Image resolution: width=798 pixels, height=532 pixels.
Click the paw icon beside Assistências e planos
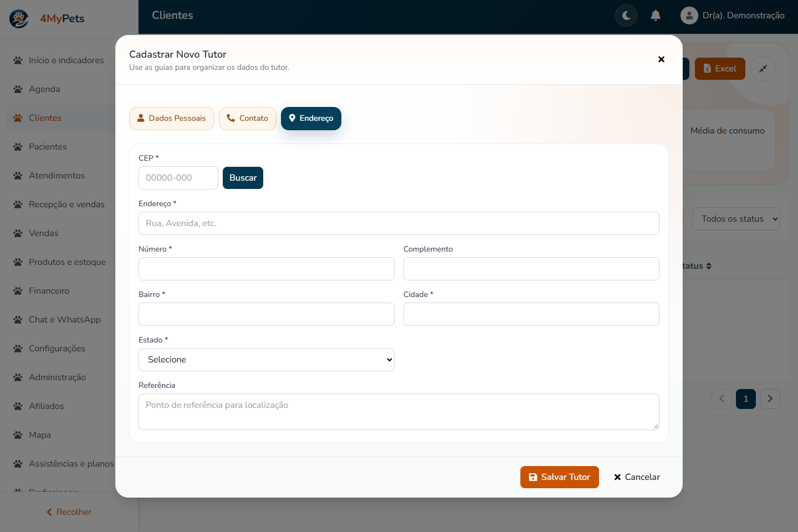tap(18, 464)
